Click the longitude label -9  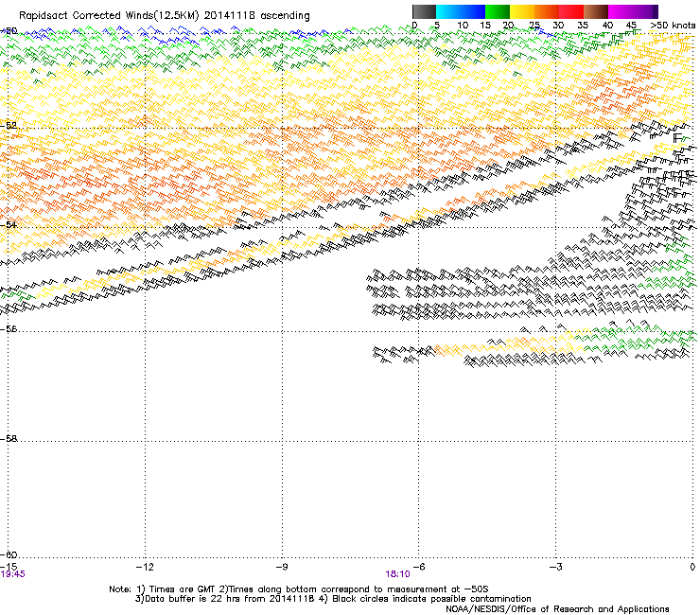(x=282, y=567)
